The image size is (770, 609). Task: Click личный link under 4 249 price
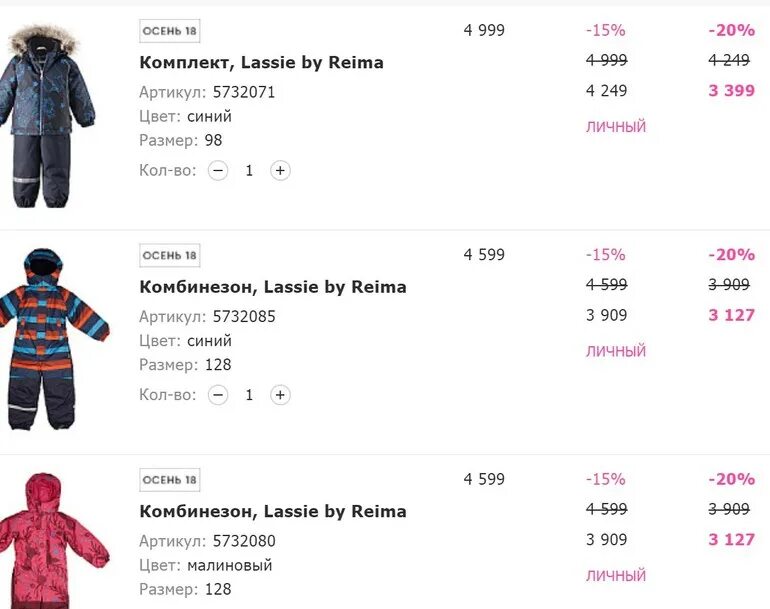coord(616,127)
